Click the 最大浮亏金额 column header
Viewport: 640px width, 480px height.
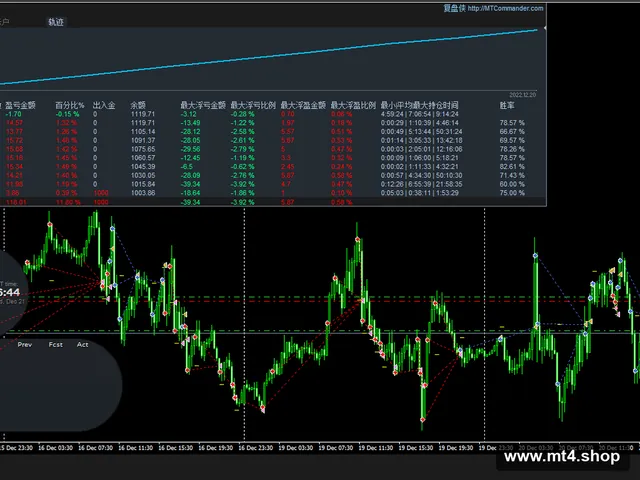203,105
